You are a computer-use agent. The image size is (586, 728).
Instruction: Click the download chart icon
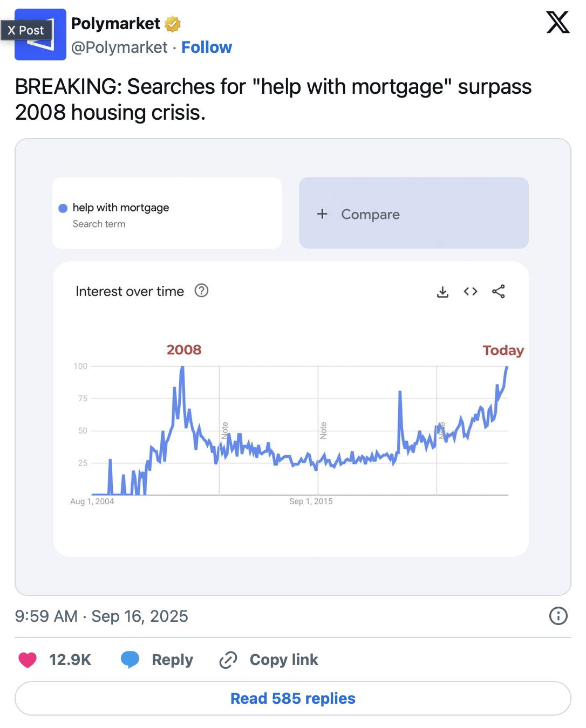tap(442, 292)
